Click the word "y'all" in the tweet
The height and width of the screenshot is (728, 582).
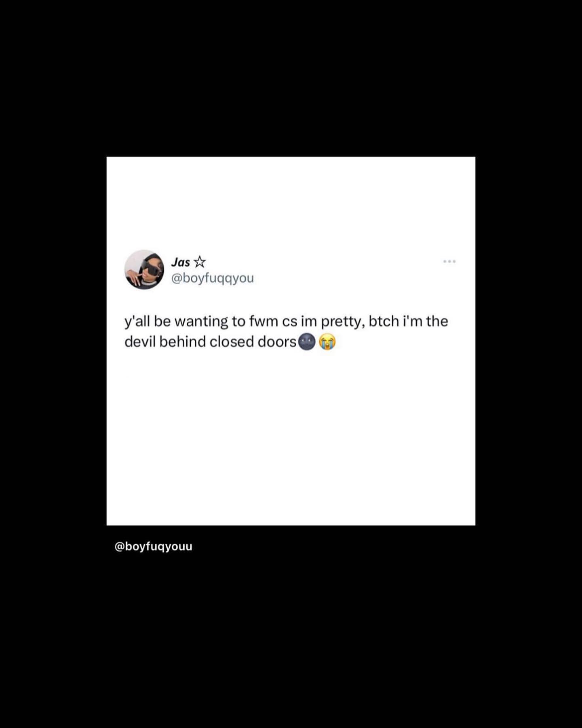137,322
